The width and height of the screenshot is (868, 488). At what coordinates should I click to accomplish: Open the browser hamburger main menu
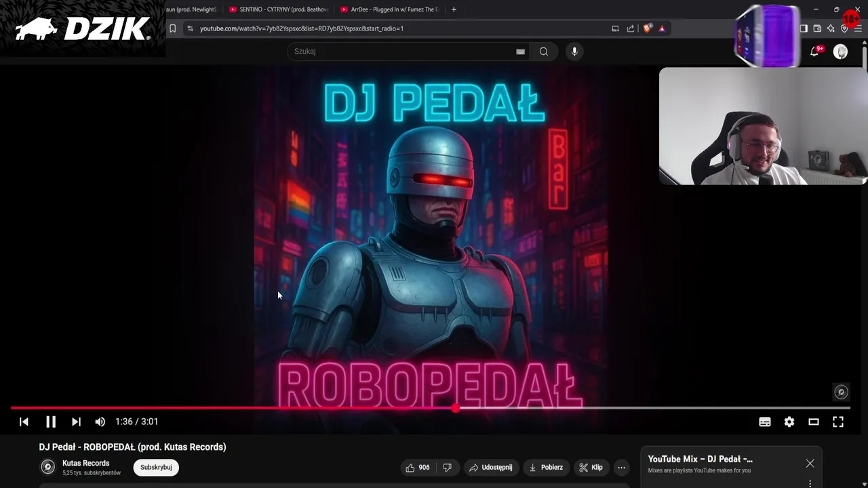(x=858, y=28)
